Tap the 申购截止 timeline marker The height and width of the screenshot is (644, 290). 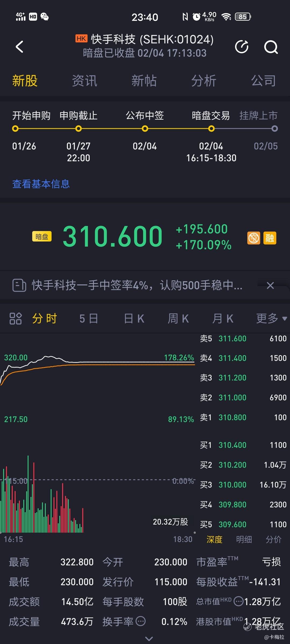click(78, 129)
